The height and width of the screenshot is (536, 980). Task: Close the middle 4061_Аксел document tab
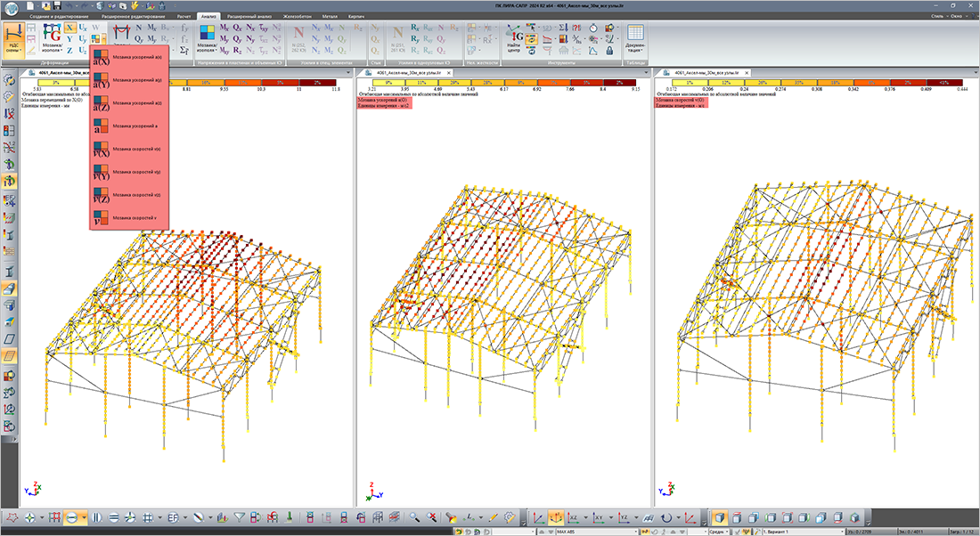click(449, 72)
